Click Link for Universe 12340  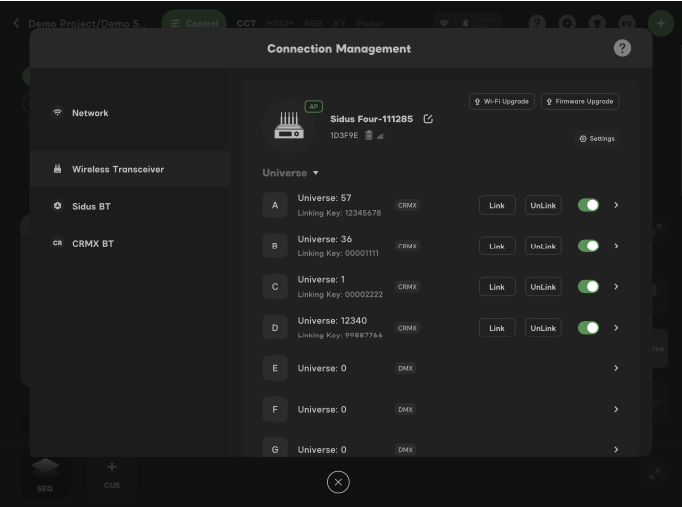click(x=497, y=328)
